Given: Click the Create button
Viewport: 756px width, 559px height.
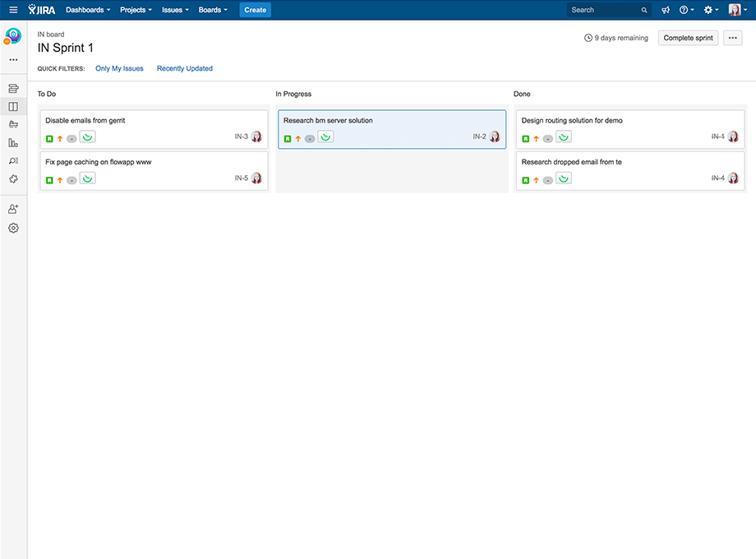Looking at the screenshot, I should pyautogui.click(x=255, y=10).
